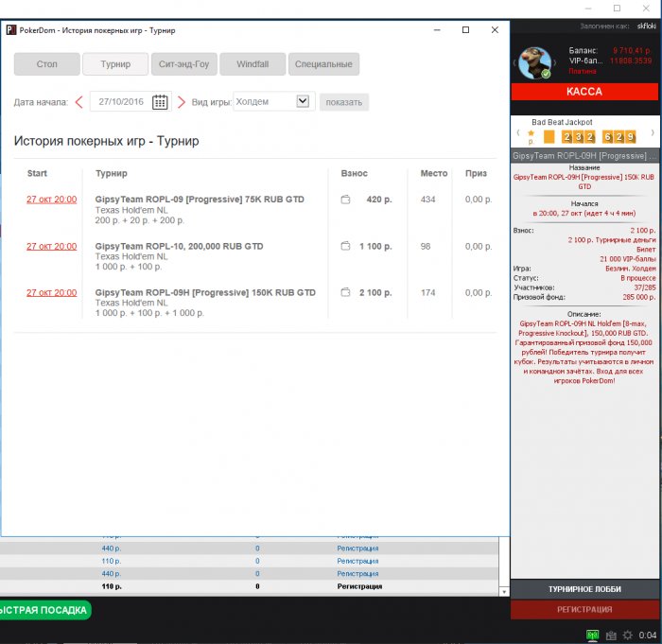Click the green network tray icon
This screenshot has height=644, width=662.
tap(592, 635)
